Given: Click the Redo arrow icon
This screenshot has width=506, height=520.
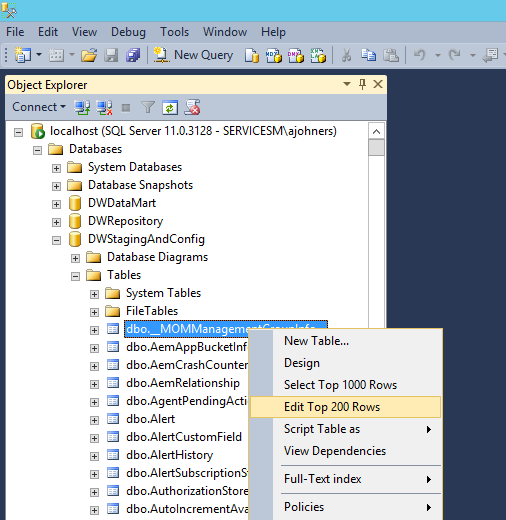Looking at the screenshot, I should [x=455, y=55].
